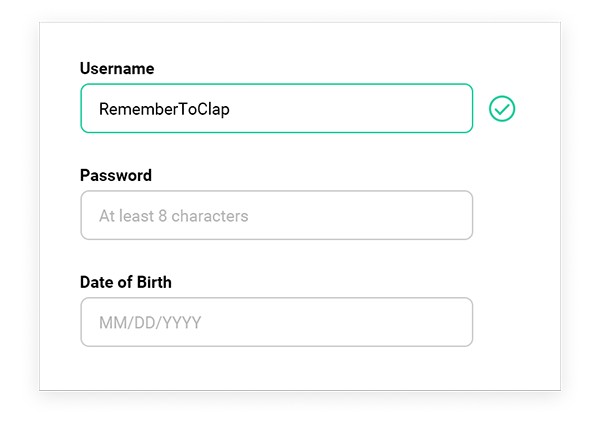Place cursor after "RememberToClap" in Username

point(232,108)
